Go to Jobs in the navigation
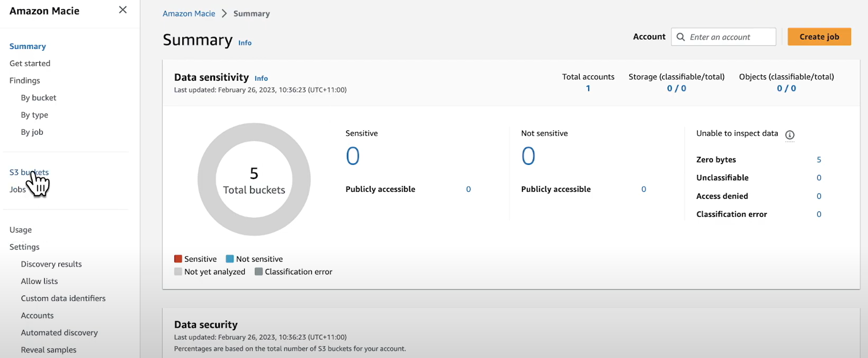This screenshot has height=358, width=868. point(17,190)
